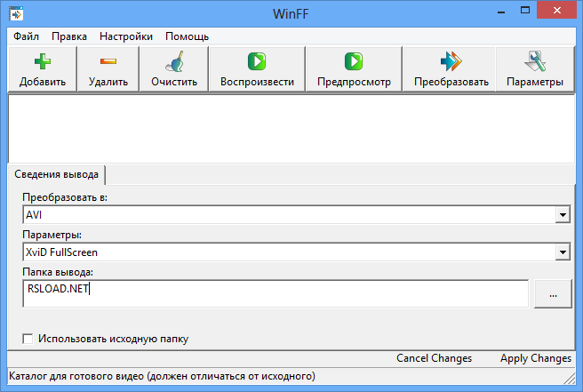The image size is (583, 392).
Task: Expand the XviD FullScreen presets dropdown arrow
Action: pyautogui.click(x=563, y=252)
